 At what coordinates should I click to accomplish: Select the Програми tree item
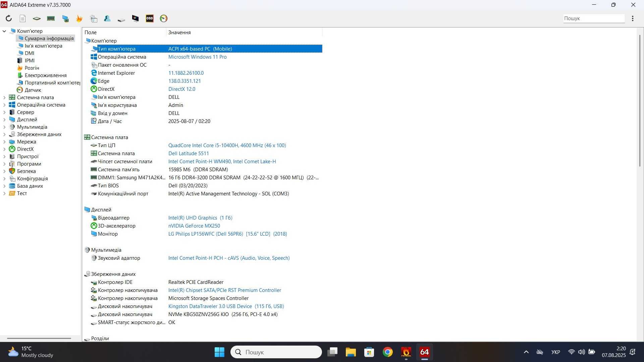pyautogui.click(x=25, y=164)
